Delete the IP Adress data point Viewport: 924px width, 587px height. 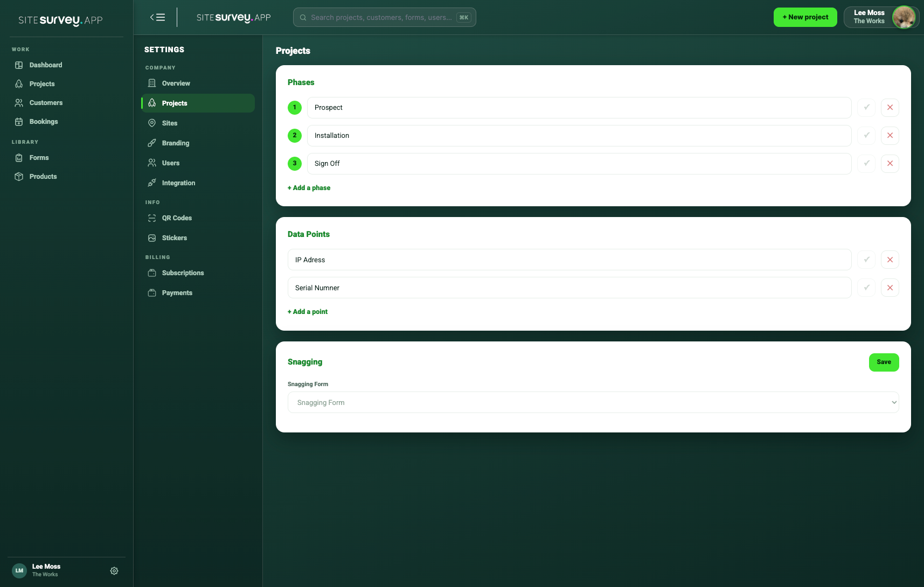[890, 260]
